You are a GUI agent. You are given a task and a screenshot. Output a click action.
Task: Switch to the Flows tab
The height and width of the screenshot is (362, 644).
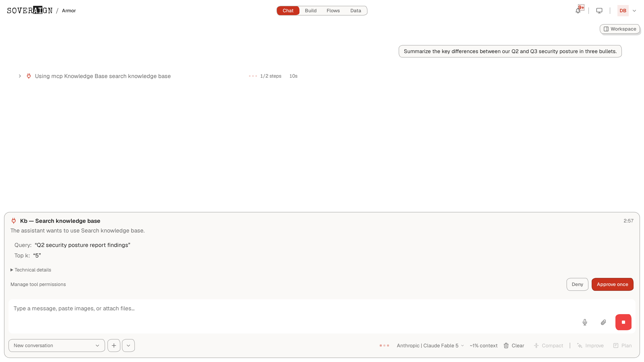click(333, 11)
